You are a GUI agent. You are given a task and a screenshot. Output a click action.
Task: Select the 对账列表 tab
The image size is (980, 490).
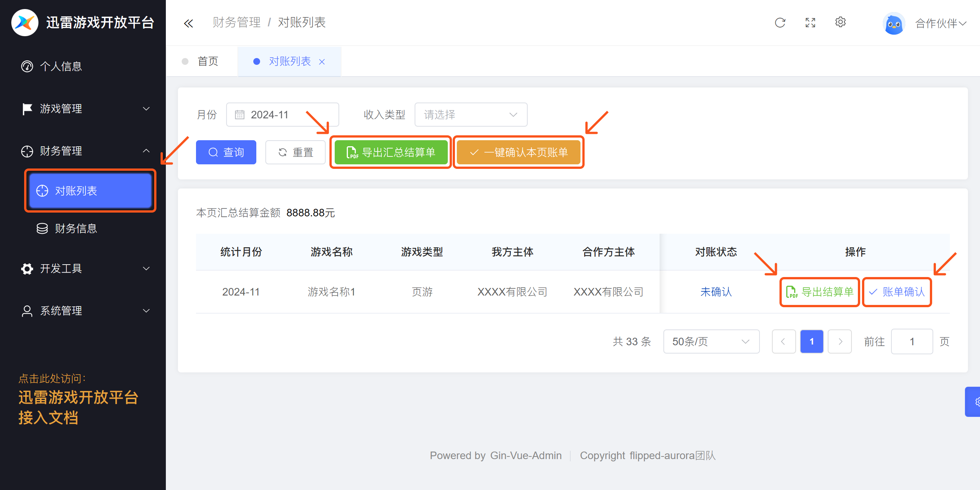coord(289,61)
